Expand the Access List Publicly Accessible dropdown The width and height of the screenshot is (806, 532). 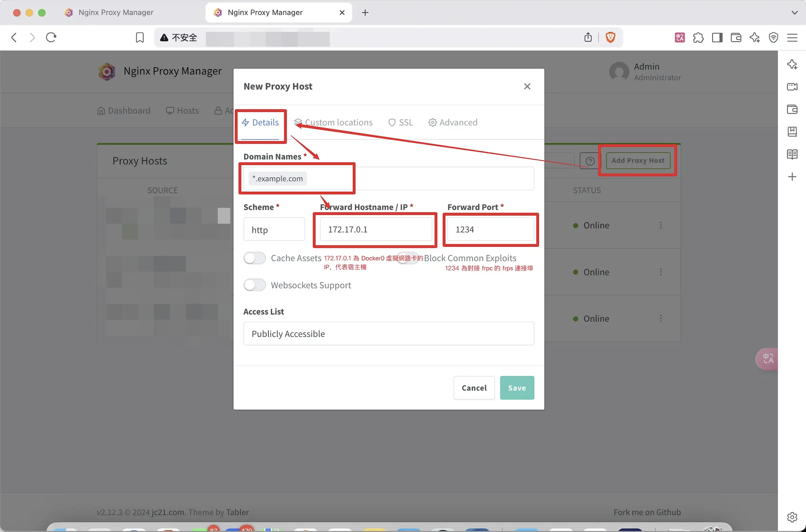(x=388, y=334)
